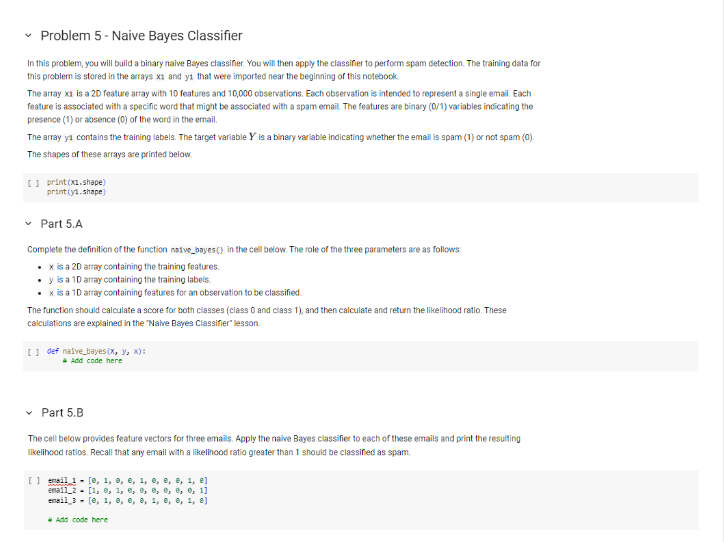Place cursor on print(y1.shape) line

pos(76,192)
